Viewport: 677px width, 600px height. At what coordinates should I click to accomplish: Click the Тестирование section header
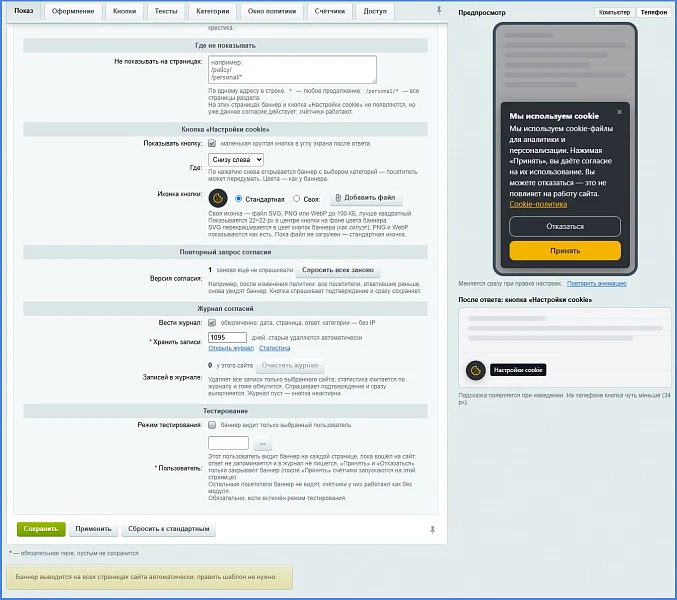click(x=225, y=411)
